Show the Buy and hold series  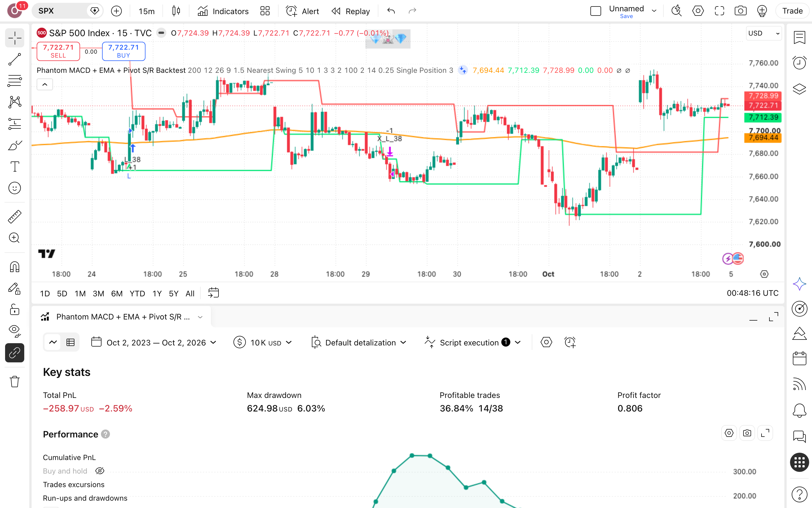pyautogui.click(x=100, y=471)
